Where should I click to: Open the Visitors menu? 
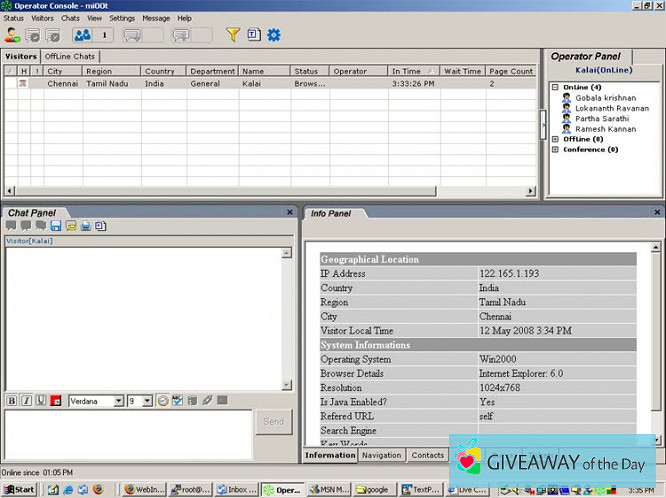(43, 18)
